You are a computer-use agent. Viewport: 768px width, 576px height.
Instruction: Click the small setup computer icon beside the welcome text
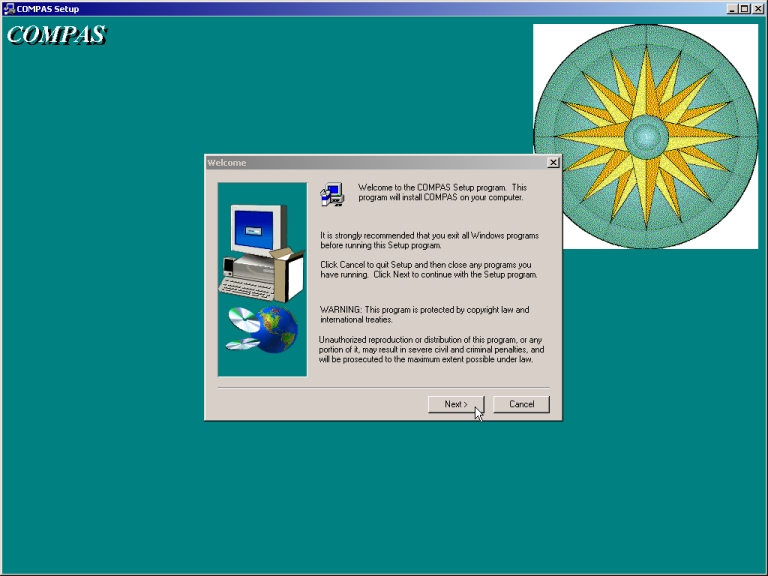(332, 194)
